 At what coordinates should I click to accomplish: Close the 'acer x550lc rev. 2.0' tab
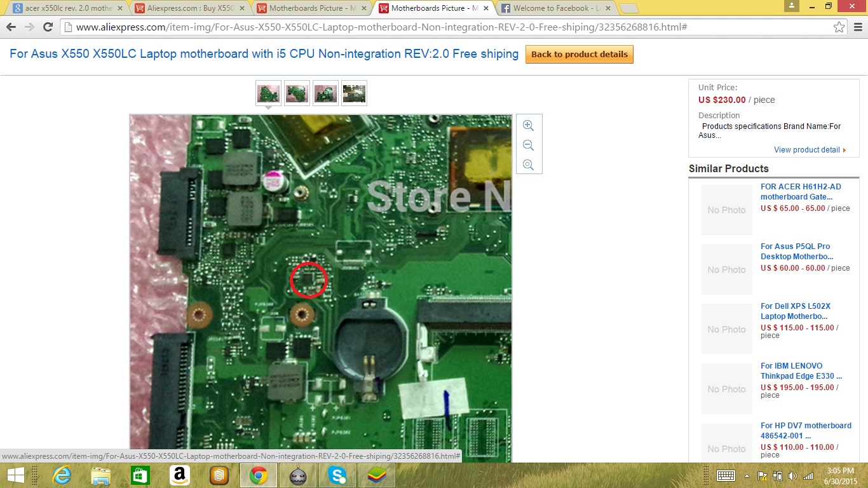119,8
